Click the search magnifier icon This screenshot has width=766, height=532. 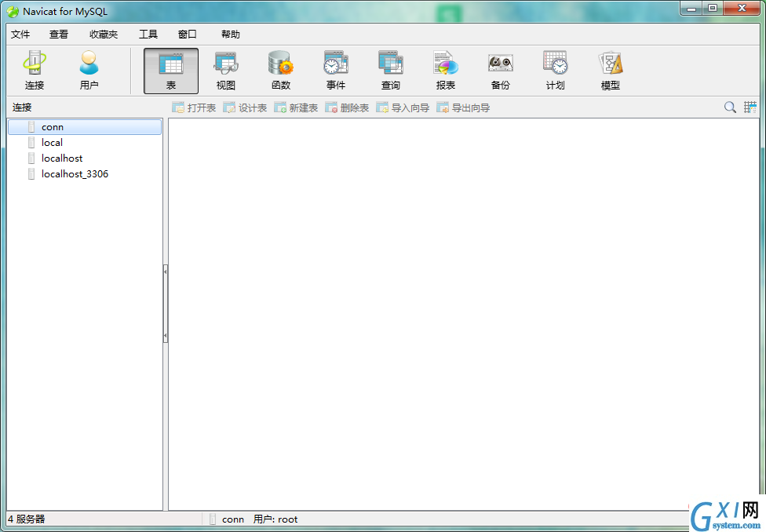(730, 107)
